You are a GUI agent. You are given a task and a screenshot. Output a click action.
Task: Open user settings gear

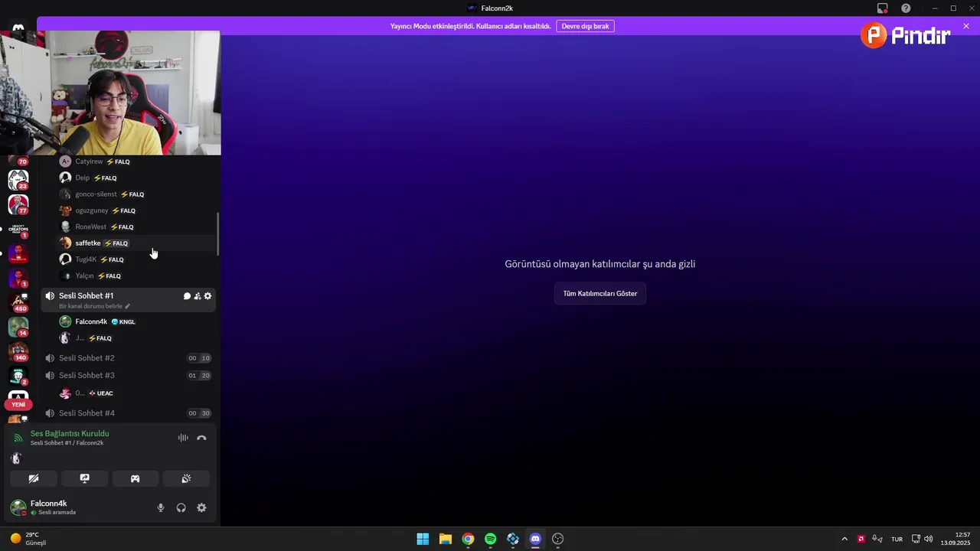(x=201, y=507)
